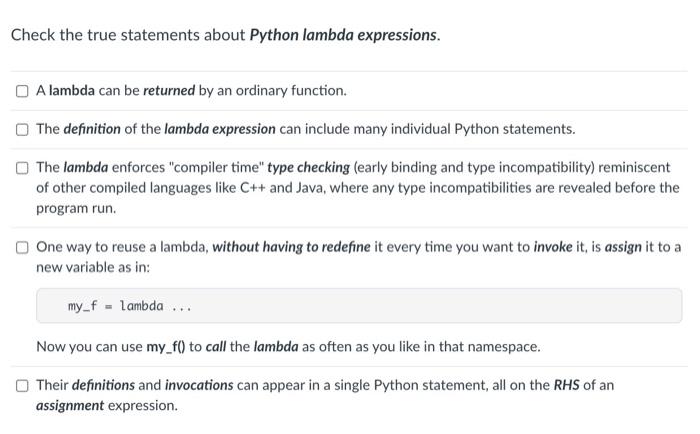Click the bold phrase 'type checking'
Image resolution: width=700 pixels, height=434 pixels.
(308, 167)
